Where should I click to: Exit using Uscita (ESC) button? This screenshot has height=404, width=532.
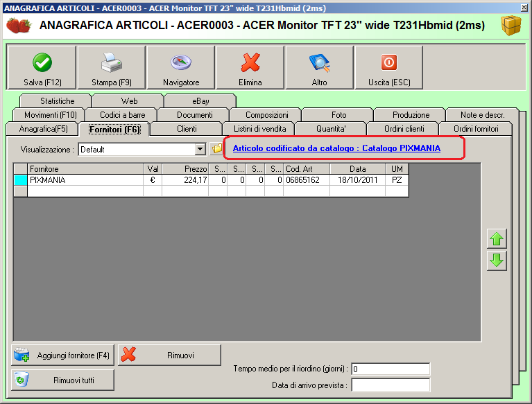[389, 68]
